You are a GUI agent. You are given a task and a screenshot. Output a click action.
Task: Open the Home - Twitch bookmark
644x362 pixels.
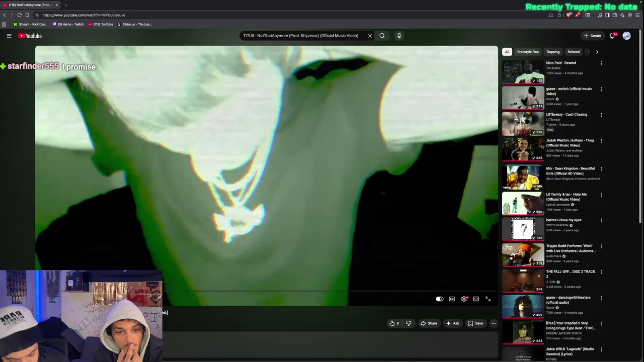[68, 24]
